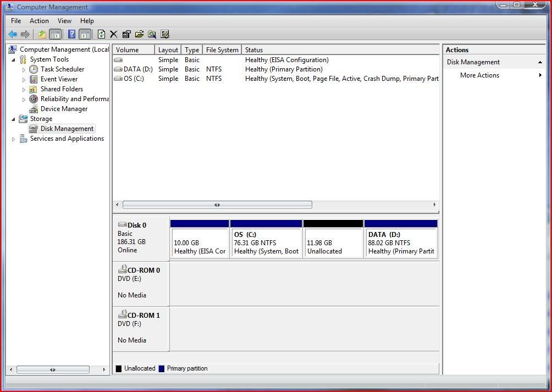Select the OS (C:) volume row
Viewport: 552px width, 392px height.
(x=276, y=79)
